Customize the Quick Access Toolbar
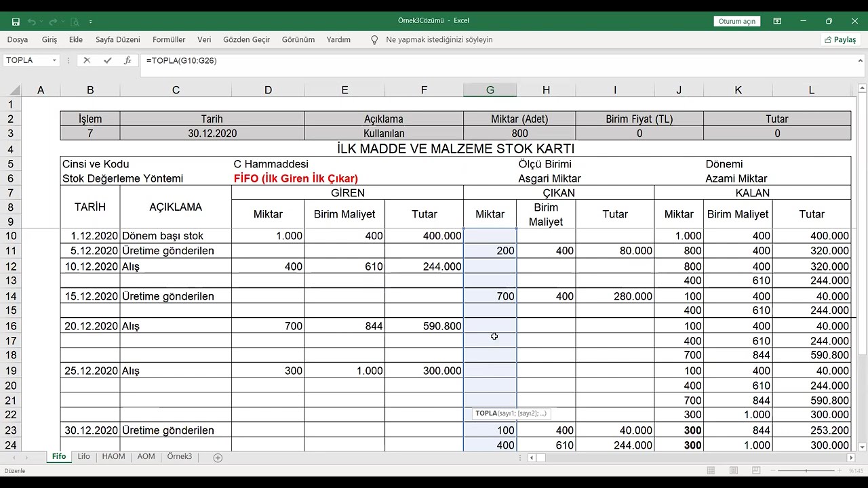Image resolution: width=868 pixels, height=488 pixels. (x=90, y=22)
